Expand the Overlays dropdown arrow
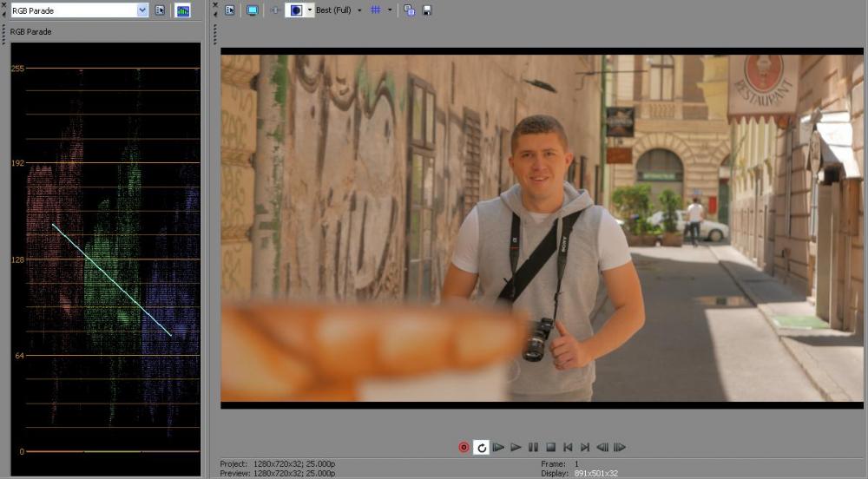The image size is (868, 479). pos(390,10)
